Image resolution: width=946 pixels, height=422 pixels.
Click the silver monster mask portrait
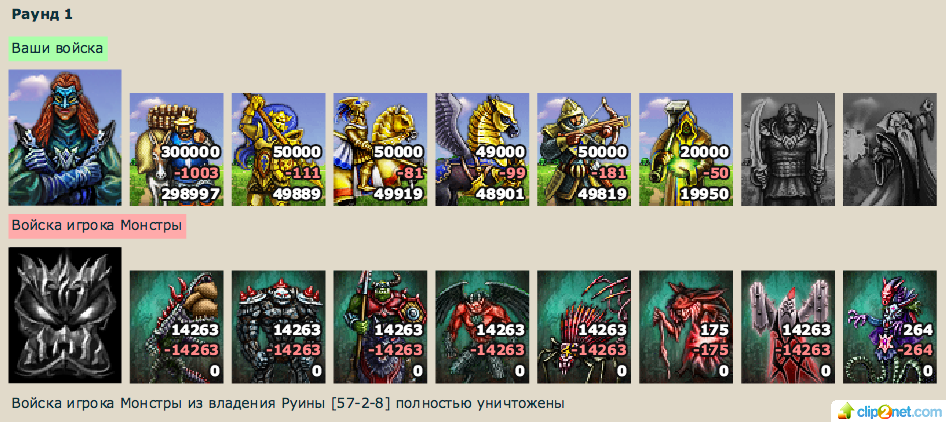pos(65,315)
